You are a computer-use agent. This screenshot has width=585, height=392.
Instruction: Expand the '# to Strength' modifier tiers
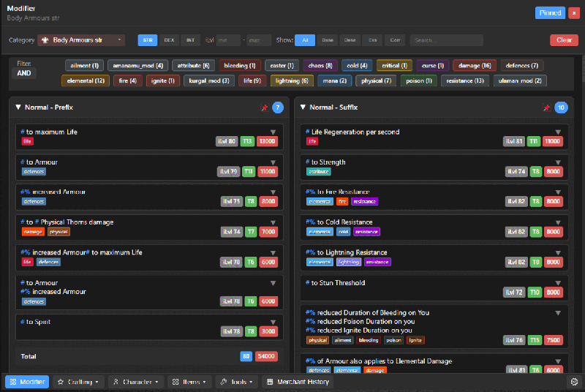558,162
